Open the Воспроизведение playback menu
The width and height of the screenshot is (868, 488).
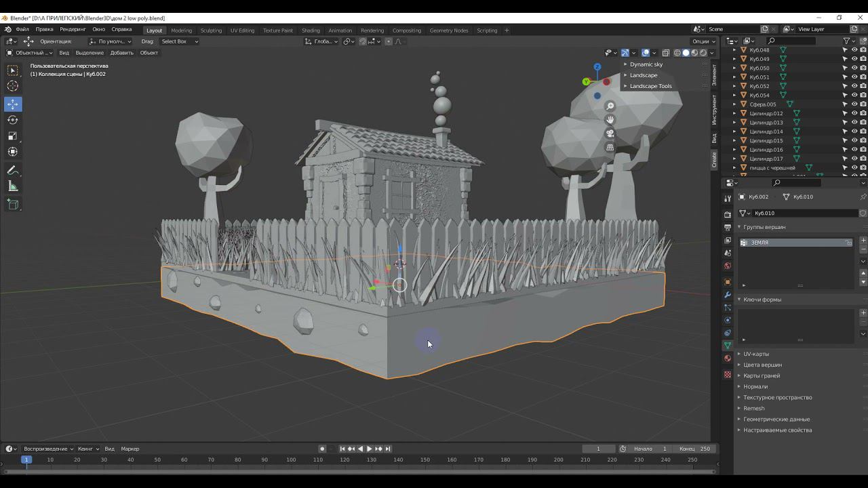pyautogui.click(x=48, y=449)
